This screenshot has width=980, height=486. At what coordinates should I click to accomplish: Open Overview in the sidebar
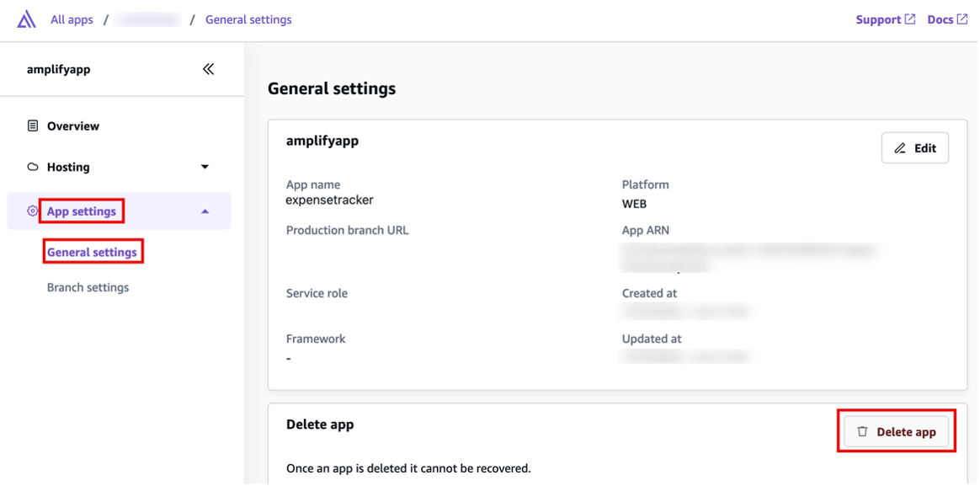pyautogui.click(x=73, y=126)
